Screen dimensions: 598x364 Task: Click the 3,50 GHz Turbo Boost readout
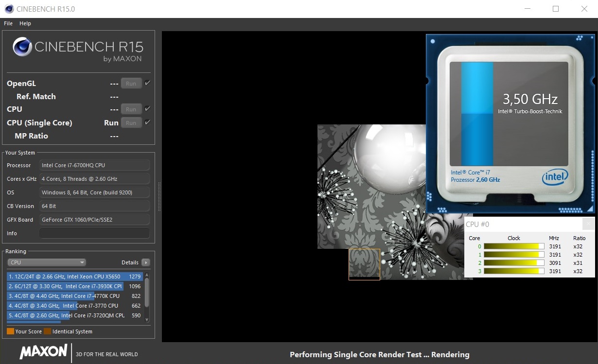tap(530, 99)
